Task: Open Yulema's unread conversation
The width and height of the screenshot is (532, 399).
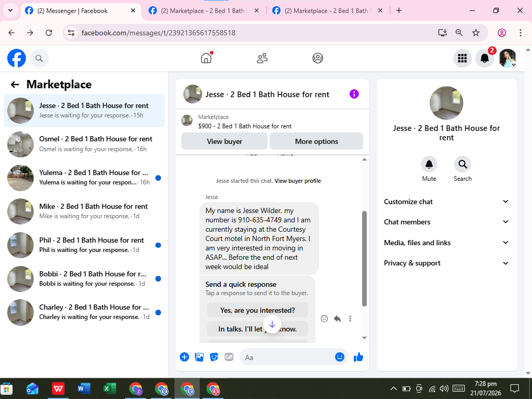Action: pyautogui.click(x=84, y=178)
